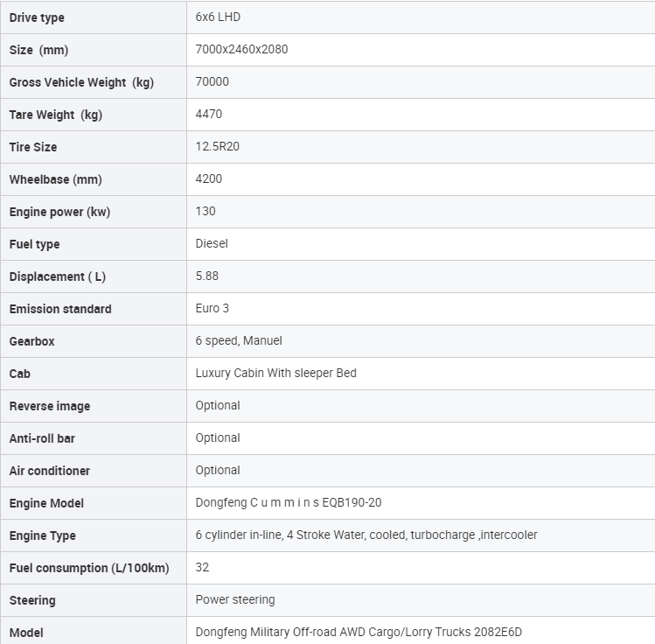Click the Diesel fuel type value
The width and height of the screenshot is (655, 644).
212,243
